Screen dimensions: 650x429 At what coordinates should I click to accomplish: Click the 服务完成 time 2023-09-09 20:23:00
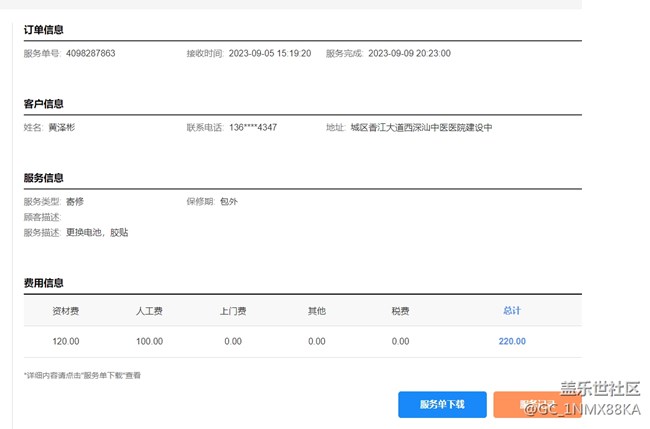(409, 53)
